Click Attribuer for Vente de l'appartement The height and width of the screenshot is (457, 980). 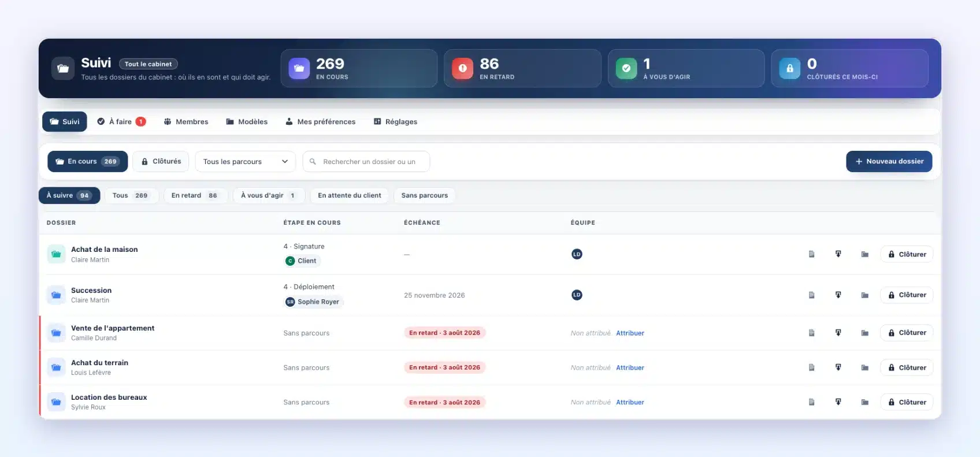[630, 333]
